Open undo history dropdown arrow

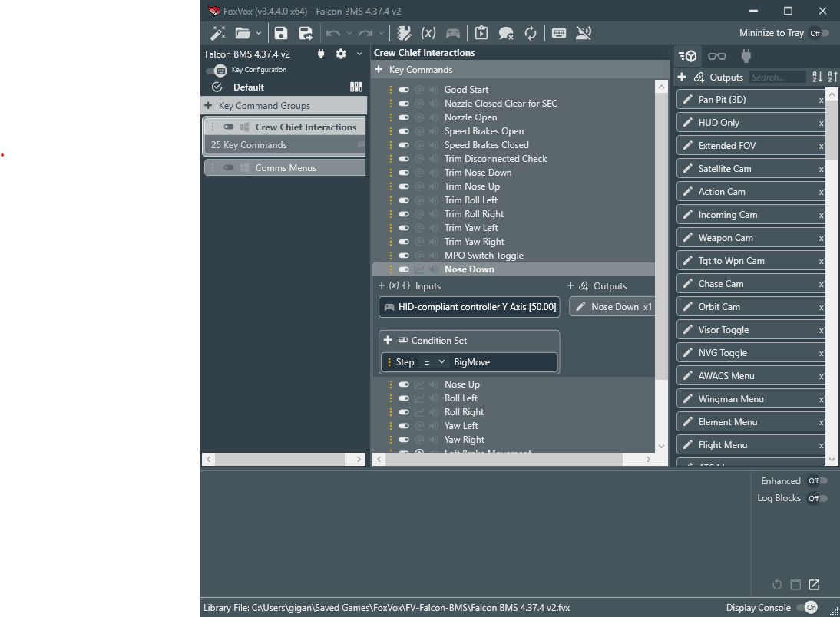pos(349,33)
